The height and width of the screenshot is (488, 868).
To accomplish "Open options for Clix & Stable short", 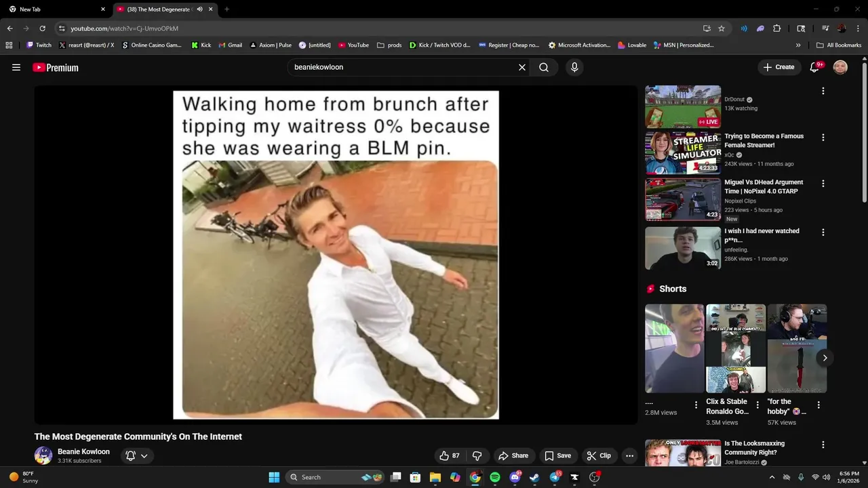I will (x=757, y=405).
